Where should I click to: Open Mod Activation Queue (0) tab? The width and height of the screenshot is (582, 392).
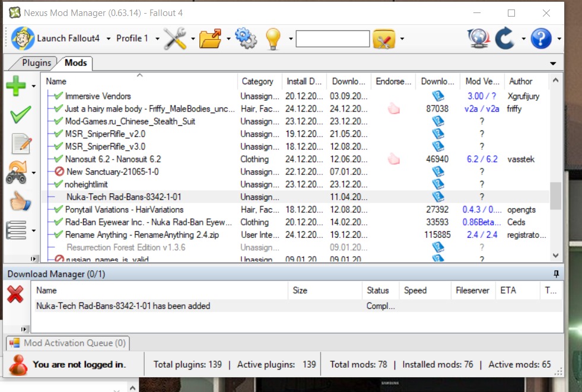pos(68,343)
